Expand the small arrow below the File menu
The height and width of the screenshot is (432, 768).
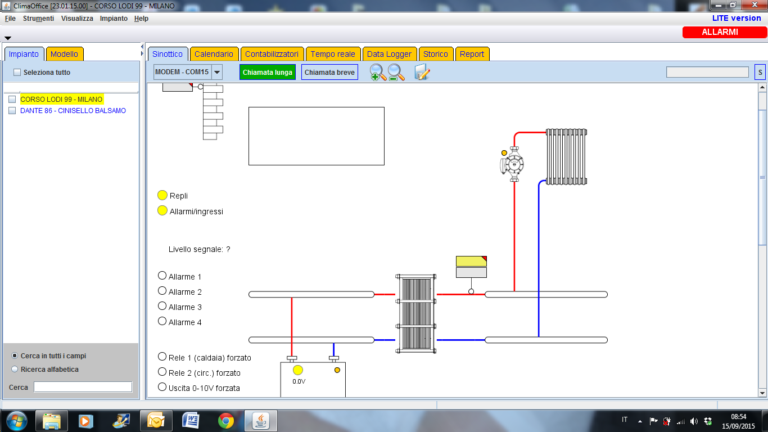point(8,38)
